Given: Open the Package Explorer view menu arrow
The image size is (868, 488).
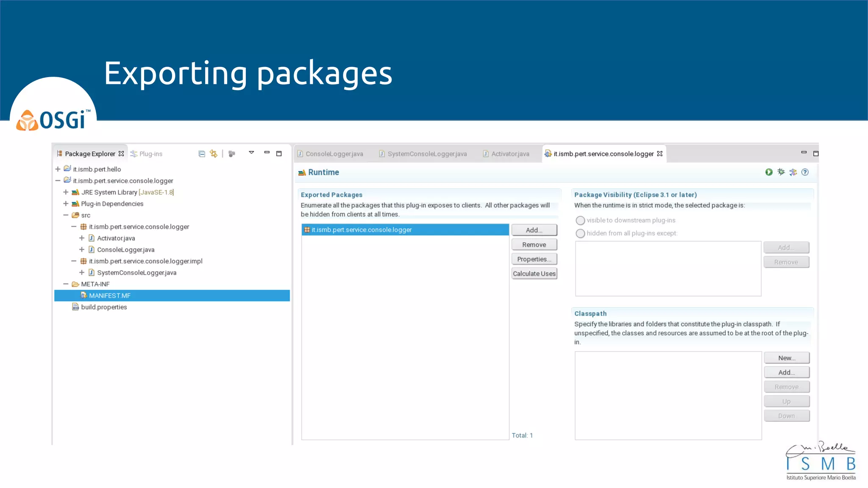Looking at the screenshot, I should click(x=251, y=152).
